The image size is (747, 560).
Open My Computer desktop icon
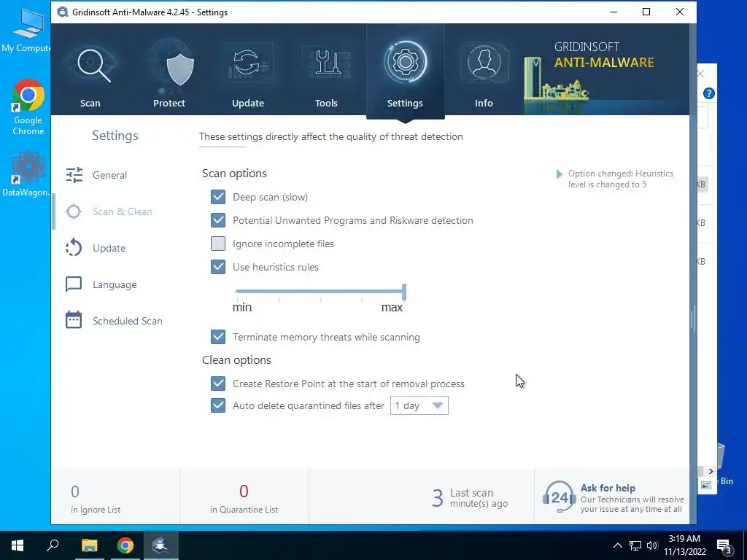tap(27, 29)
